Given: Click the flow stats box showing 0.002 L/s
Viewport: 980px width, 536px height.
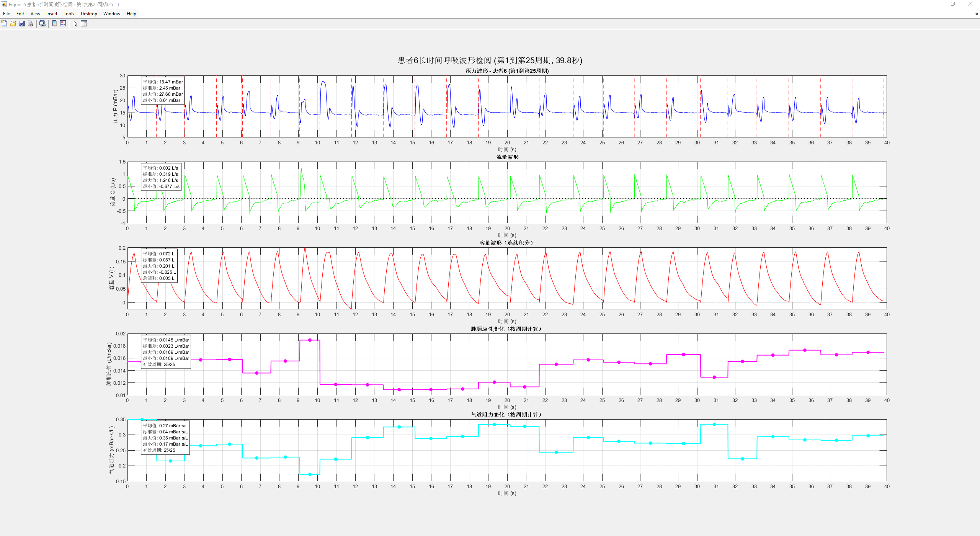Looking at the screenshot, I should 161,177.
